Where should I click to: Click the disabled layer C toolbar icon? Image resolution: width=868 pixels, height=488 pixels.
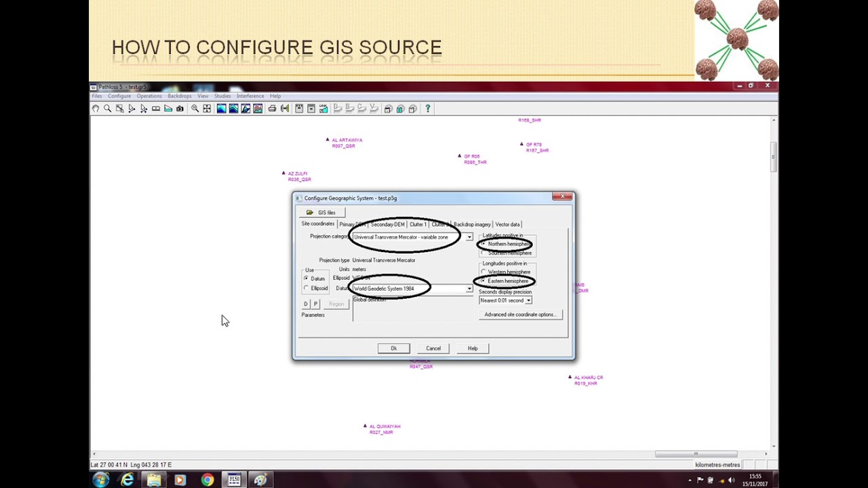tap(361, 108)
